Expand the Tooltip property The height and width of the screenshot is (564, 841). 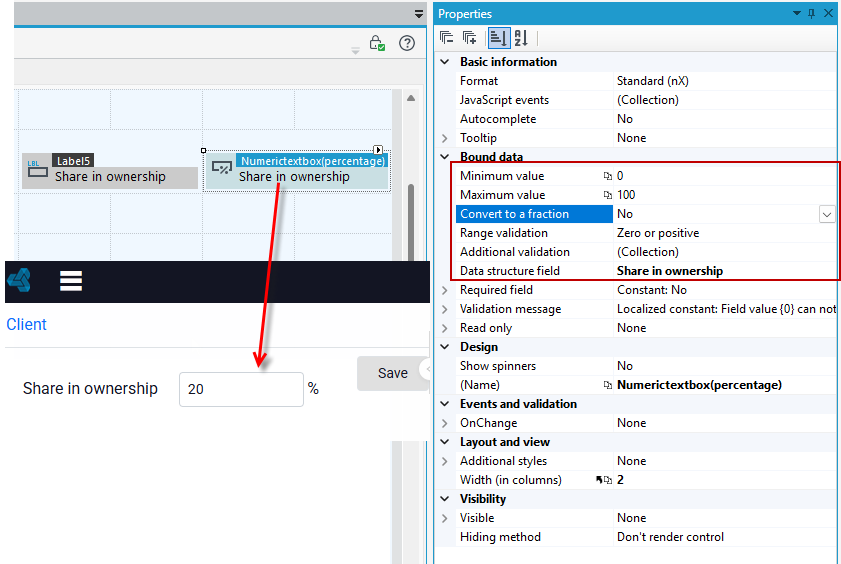click(x=445, y=138)
